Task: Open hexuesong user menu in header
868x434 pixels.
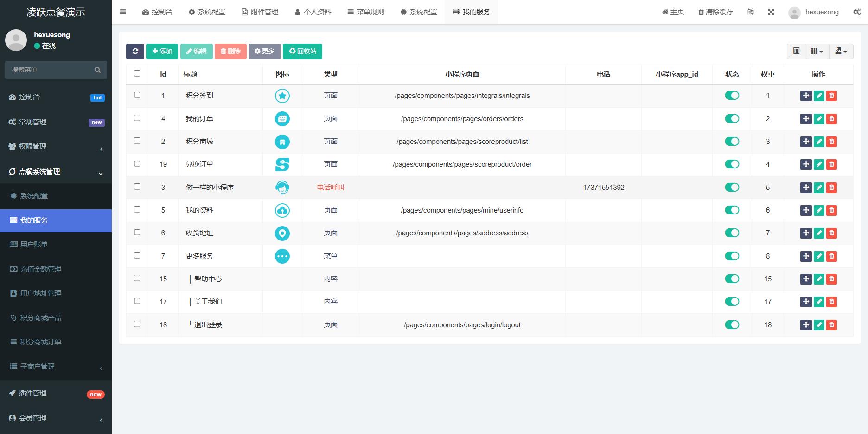Action: point(814,12)
